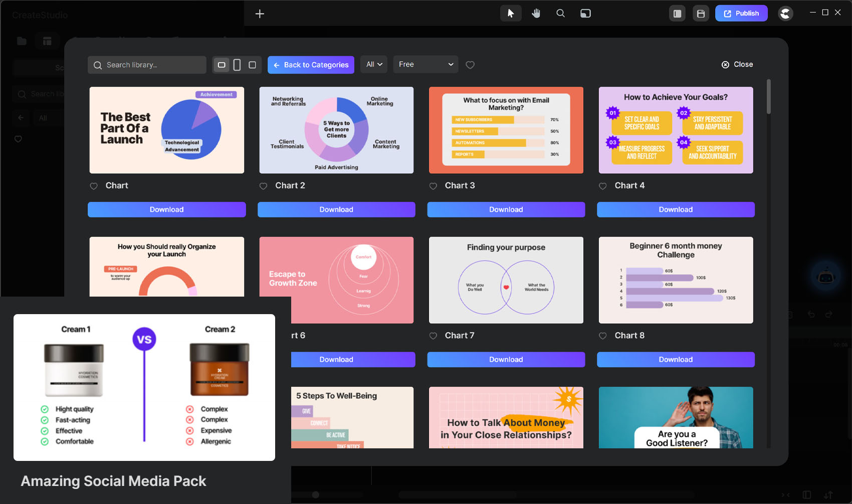The height and width of the screenshot is (504, 852).
Task: Open the All category dropdown
Action: [x=374, y=65]
